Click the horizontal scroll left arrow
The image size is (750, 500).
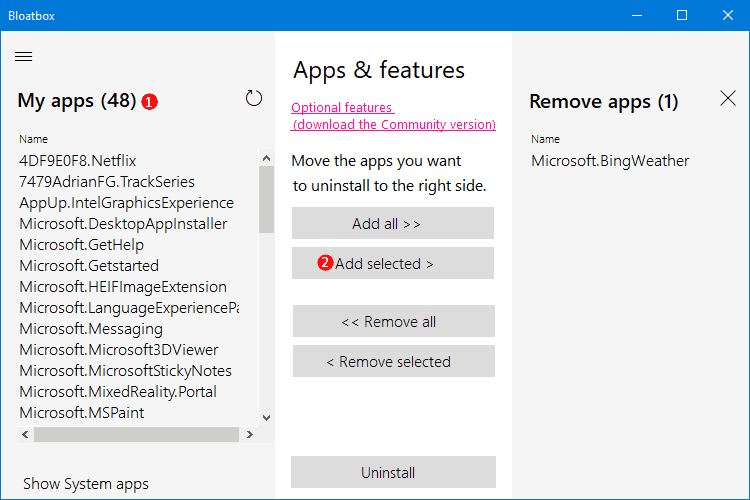(x=25, y=434)
